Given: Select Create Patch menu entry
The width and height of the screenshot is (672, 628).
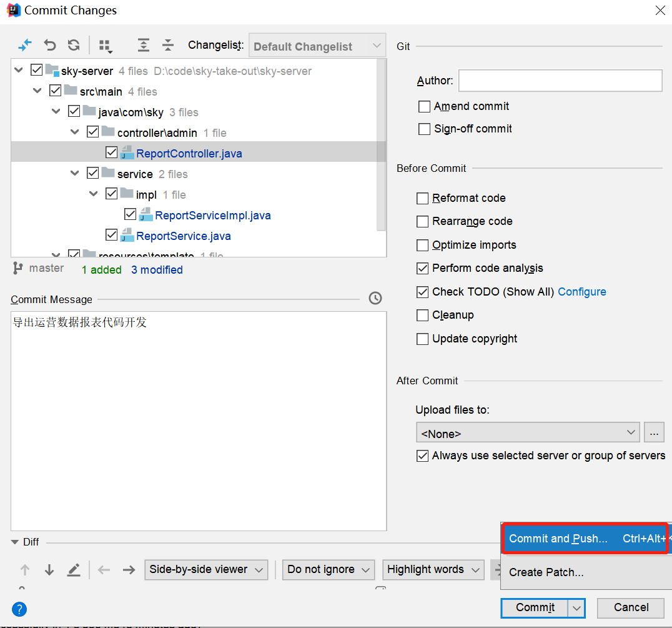Looking at the screenshot, I should [x=546, y=572].
